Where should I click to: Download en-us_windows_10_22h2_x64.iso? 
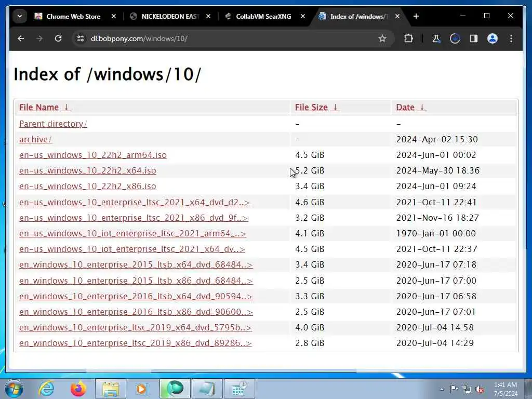coord(87,170)
